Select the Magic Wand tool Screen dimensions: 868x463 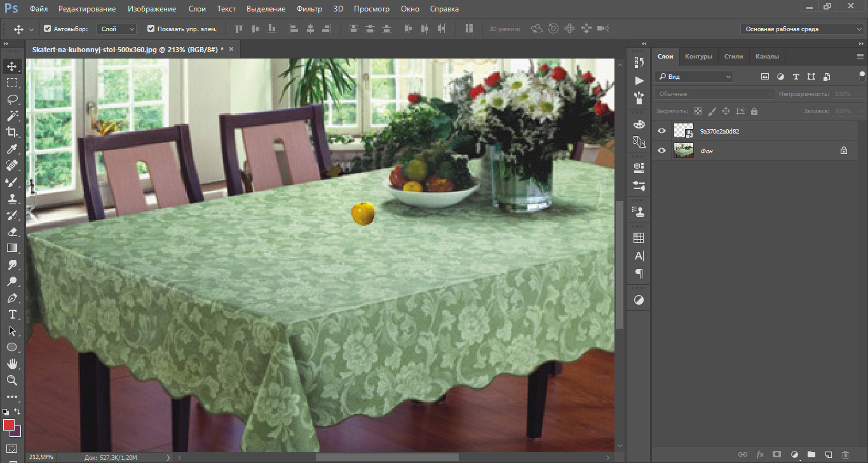point(12,116)
